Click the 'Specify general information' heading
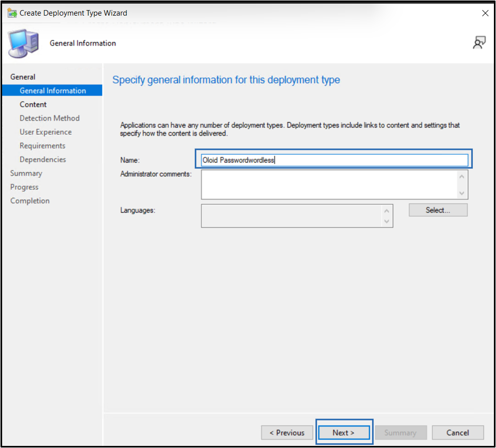This screenshot has width=496, height=448. pos(226,80)
